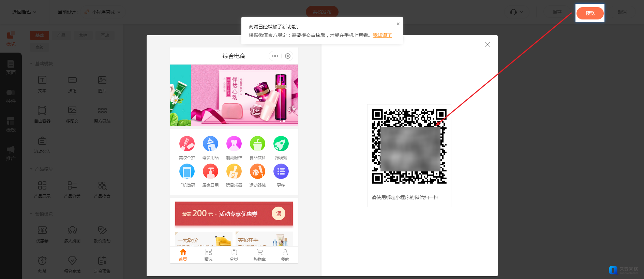Select the 玩具乐器 guitar icon
The width and height of the screenshot is (644, 279).
pyautogui.click(x=234, y=171)
